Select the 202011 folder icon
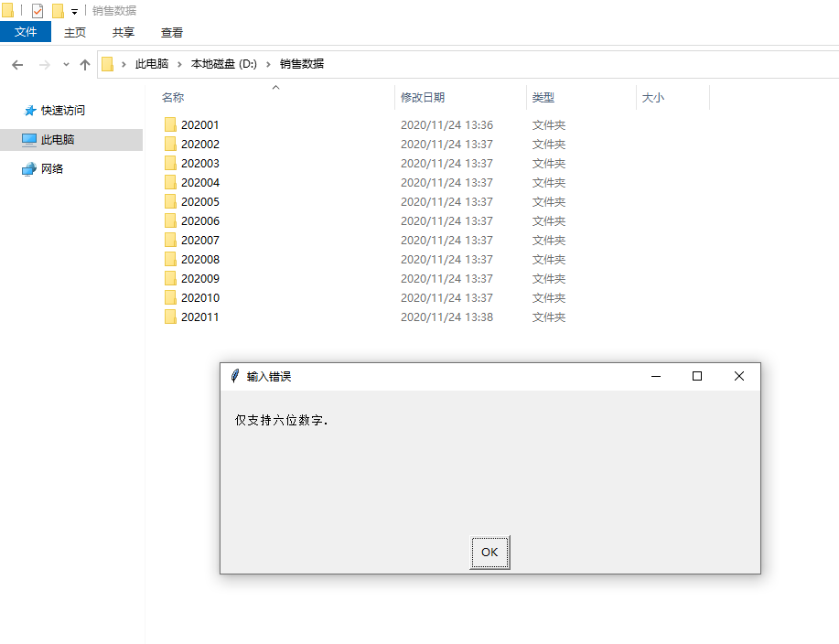This screenshot has width=839, height=644. 170,317
